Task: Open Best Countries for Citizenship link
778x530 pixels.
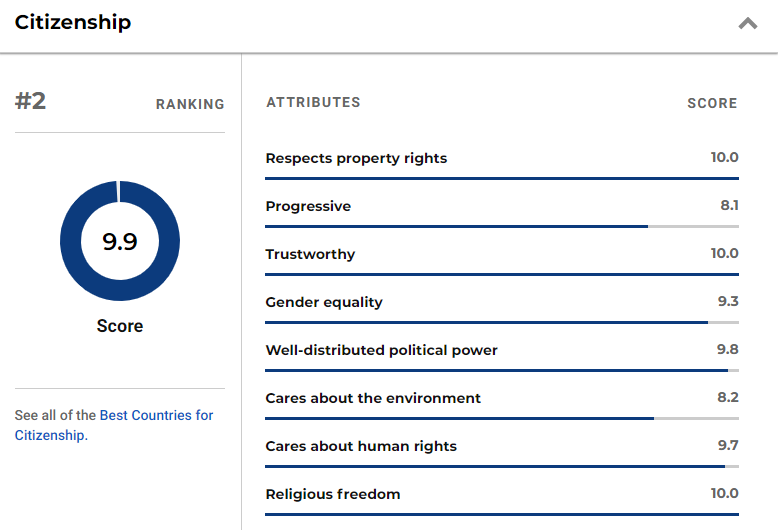Action: click(x=156, y=415)
